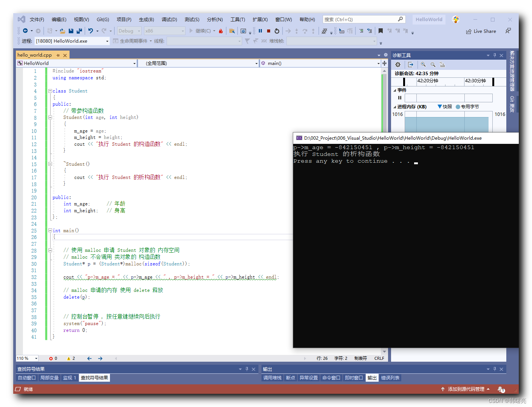The image size is (532, 407).
Task: Pin the hello_world.cpp tab
Action: (58, 55)
